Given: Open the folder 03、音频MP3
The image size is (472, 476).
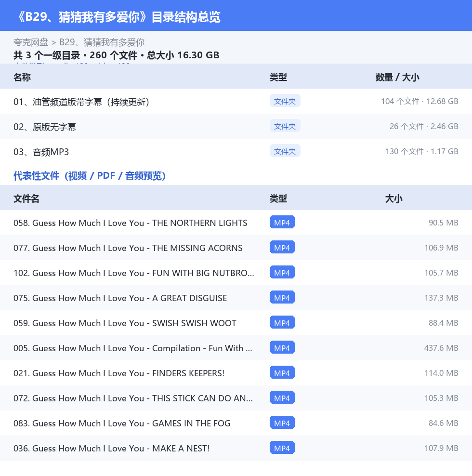Looking at the screenshot, I should (41, 152).
